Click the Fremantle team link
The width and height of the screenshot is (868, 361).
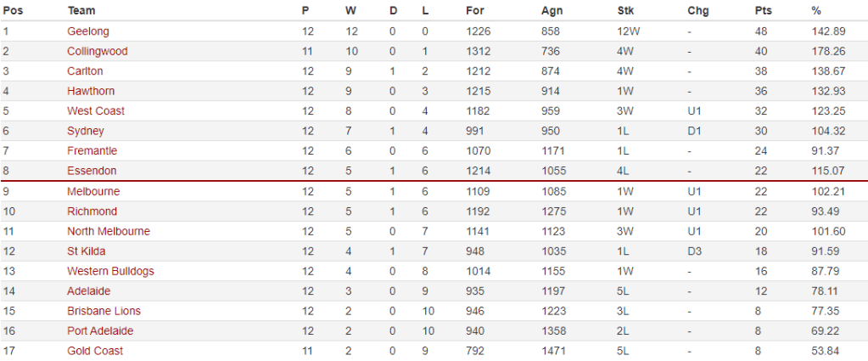point(92,151)
